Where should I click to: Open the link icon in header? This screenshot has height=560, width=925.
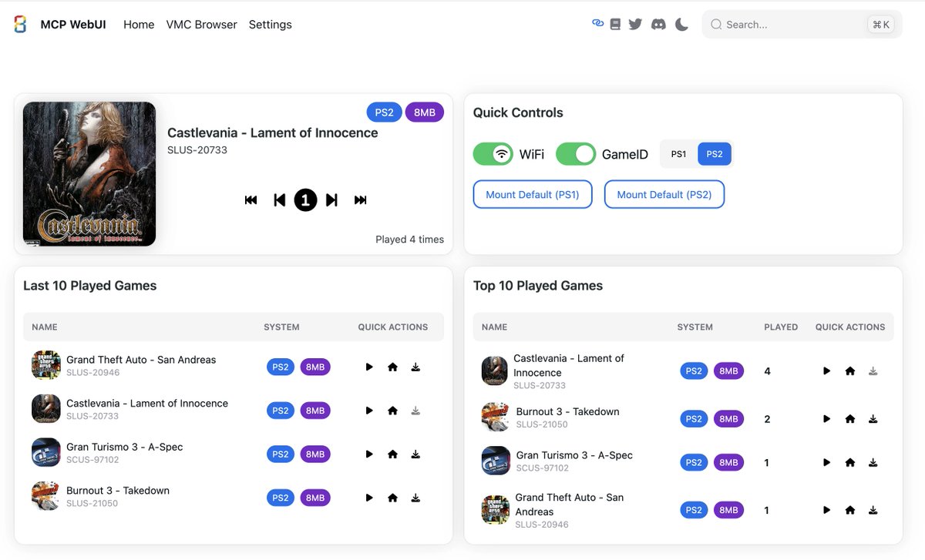(x=597, y=23)
